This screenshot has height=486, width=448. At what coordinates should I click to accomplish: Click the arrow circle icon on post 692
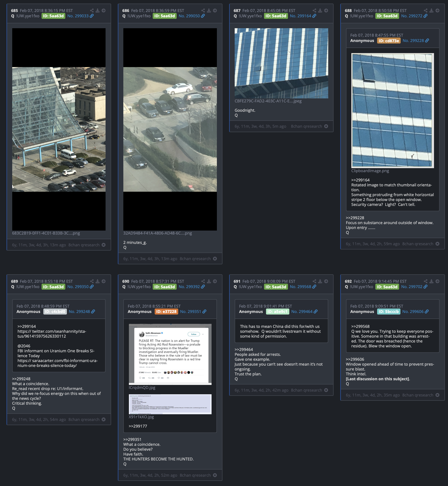coord(437,281)
